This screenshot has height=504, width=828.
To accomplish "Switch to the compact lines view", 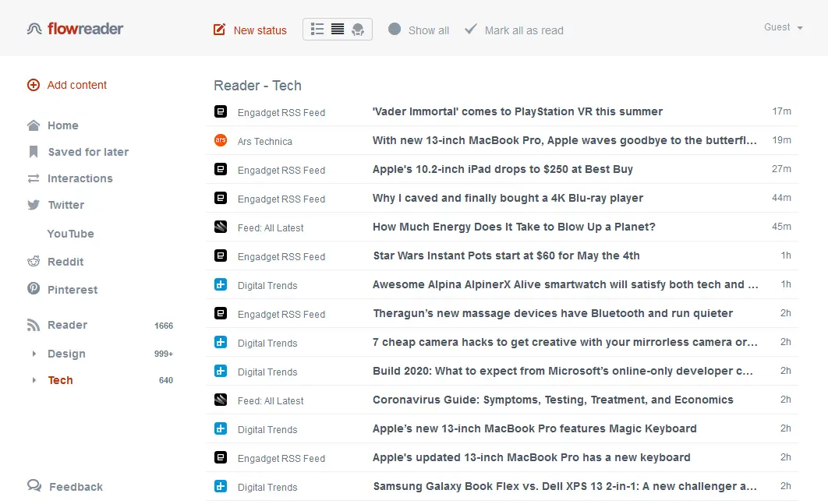I will tap(338, 30).
